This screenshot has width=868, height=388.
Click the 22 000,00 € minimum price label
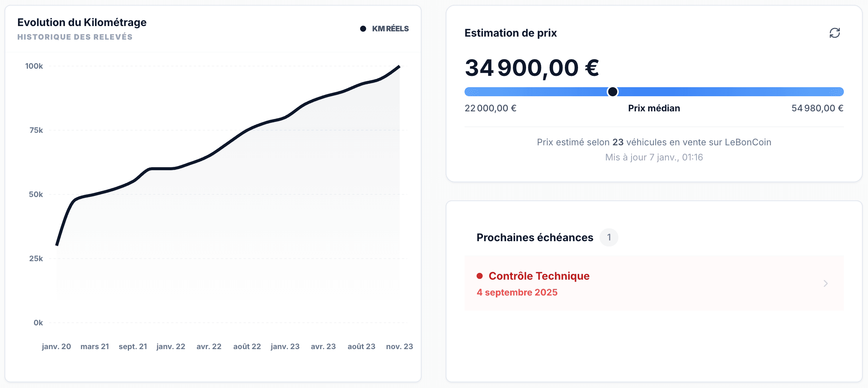coord(489,108)
